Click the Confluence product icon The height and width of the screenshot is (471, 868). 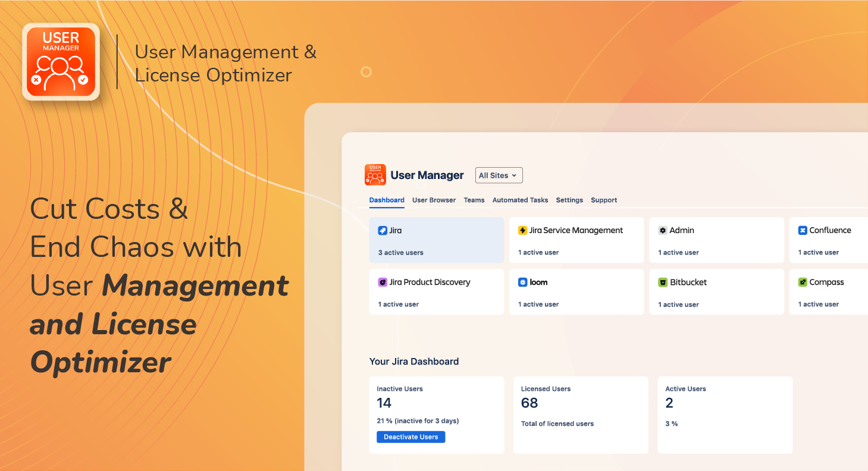point(803,230)
